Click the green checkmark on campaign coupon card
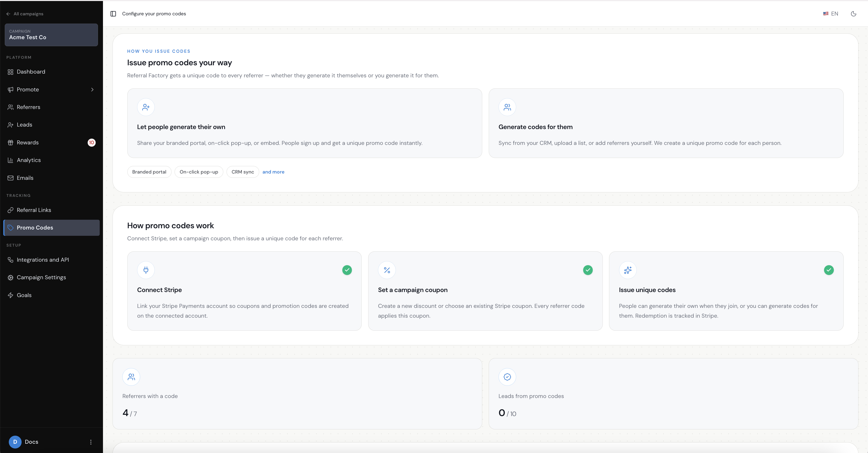The height and width of the screenshot is (453, 868). 588,270
